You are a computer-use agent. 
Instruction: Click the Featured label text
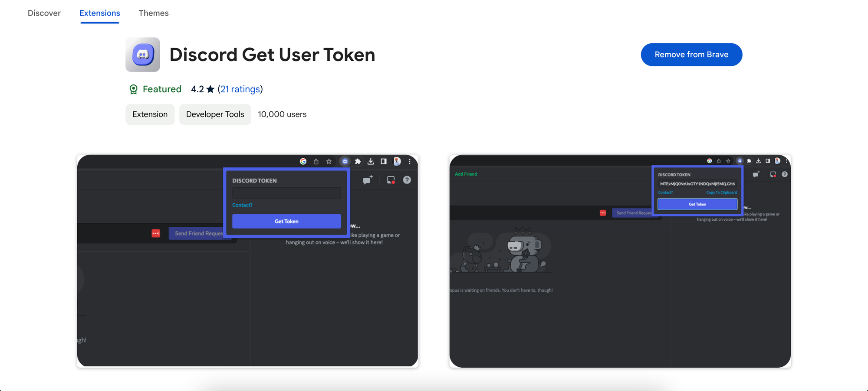(x=162, y=89)
